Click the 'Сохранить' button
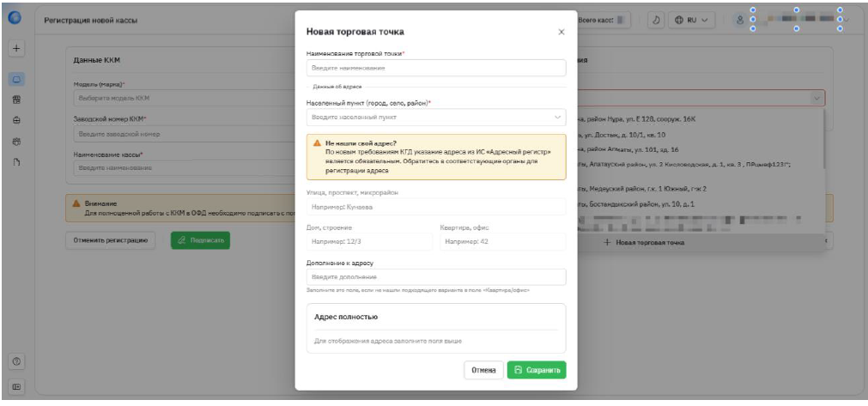This screenshot has height=406, width=868. pos(536,370)
